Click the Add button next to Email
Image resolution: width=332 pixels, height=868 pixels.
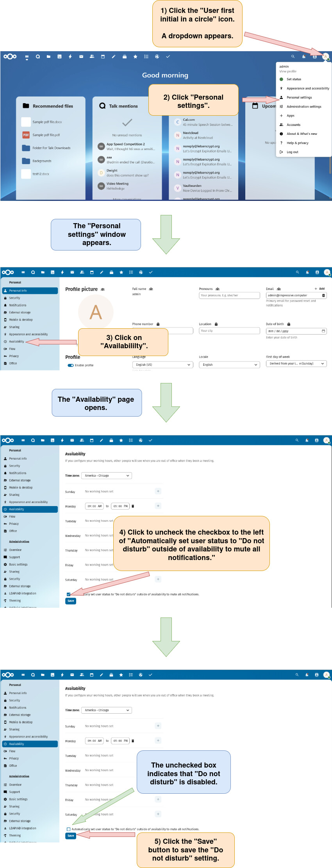(320, 289)
